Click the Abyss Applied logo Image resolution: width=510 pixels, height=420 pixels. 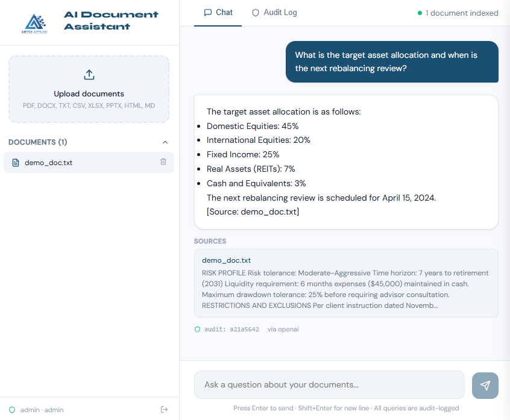point(35,24)
